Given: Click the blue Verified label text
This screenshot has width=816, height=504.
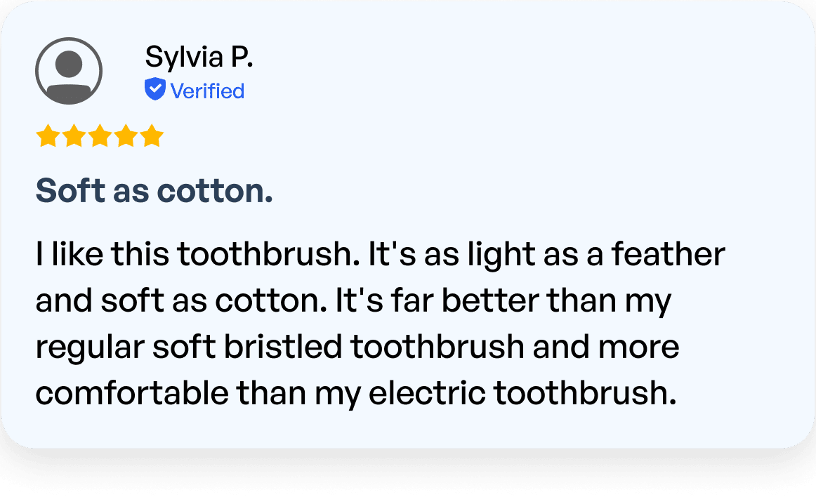Looking at the screenshot, I should pos(207,91).
